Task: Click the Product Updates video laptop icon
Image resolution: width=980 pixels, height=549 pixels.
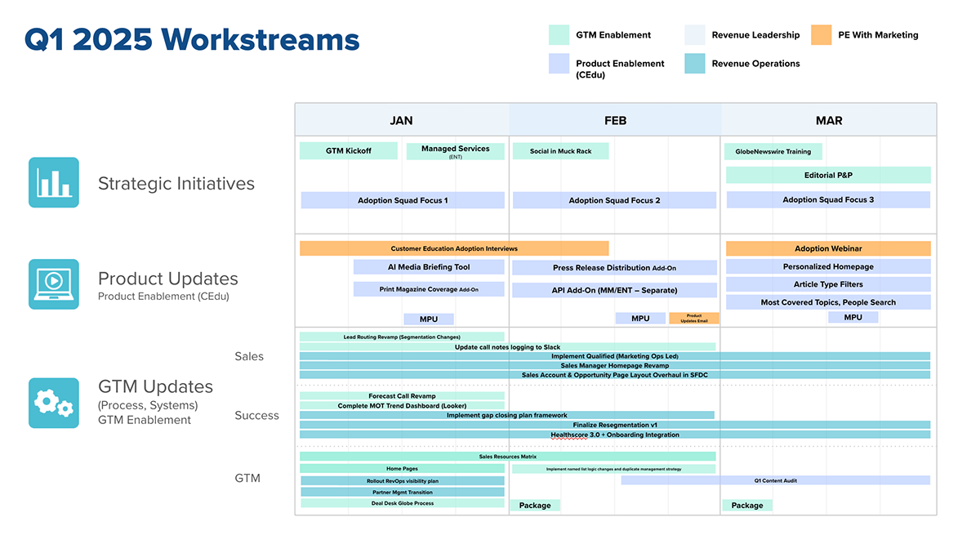Action: tap(54, 284)
